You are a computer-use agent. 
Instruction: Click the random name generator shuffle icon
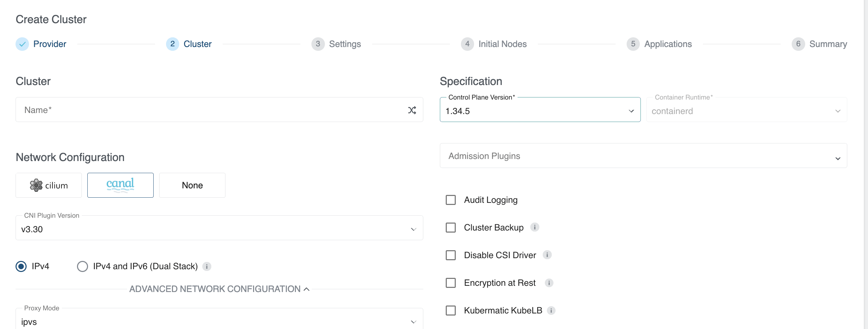click(x=412, y=110)
